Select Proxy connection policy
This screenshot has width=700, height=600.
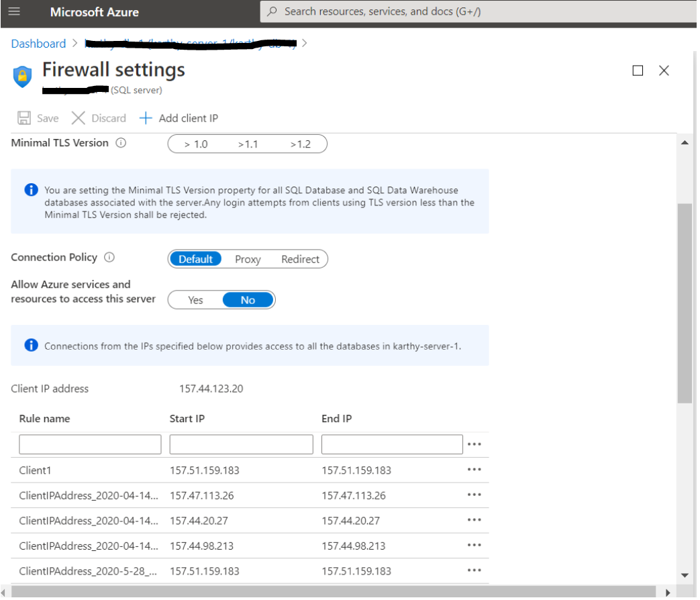pos(248,259)
